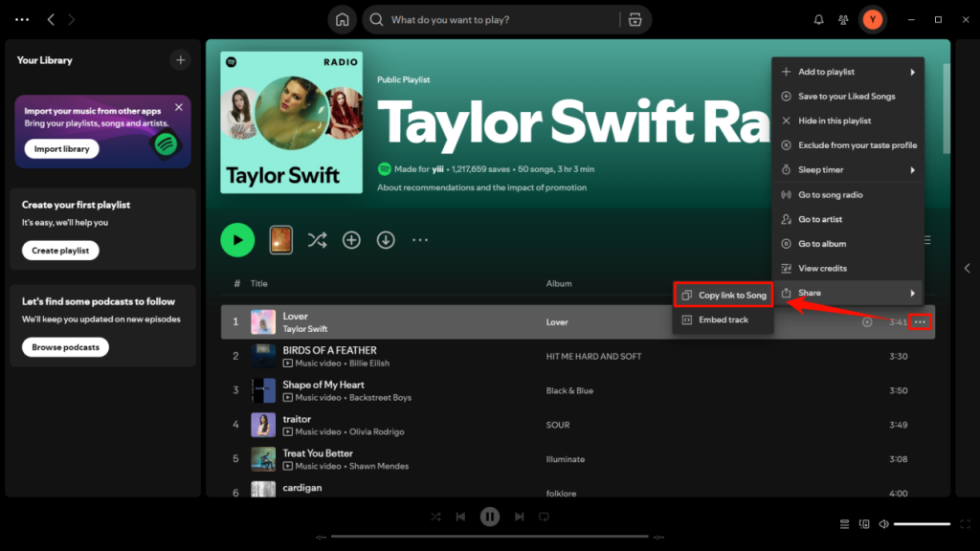
Task: Dismiss the Import your music banner
Action: point(179,107)
